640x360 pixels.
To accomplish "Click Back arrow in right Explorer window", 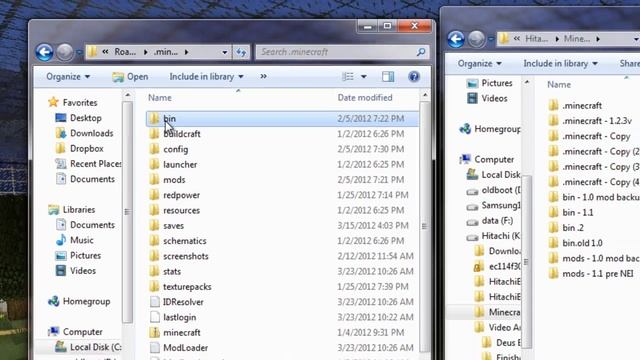I will point(456,39).
